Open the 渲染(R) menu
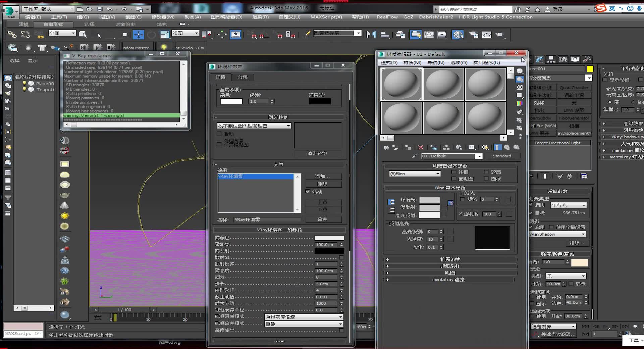This screenshot has width=644, height=349. tap(260, 17)
